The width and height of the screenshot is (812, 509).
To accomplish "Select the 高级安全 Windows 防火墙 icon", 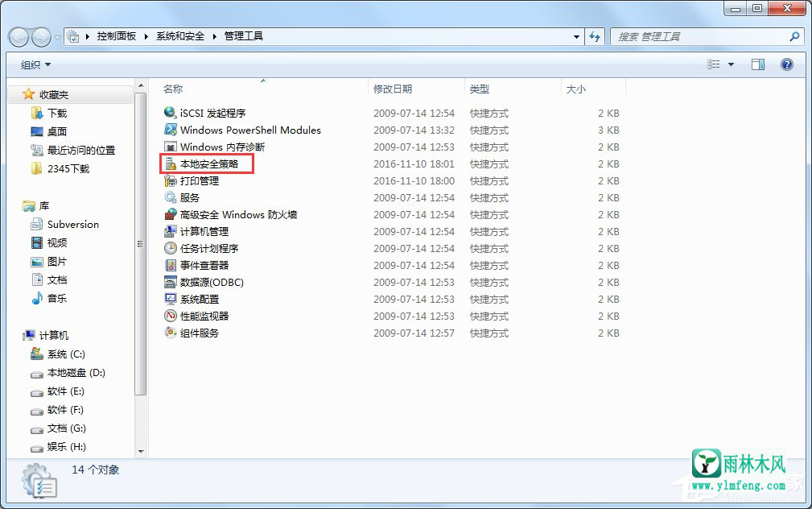I will pyautogui.click(x=171, y=214).
